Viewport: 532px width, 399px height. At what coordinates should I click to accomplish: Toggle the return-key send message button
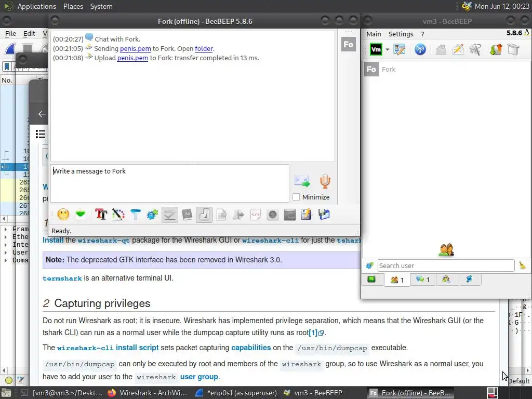pyautogui.click(x=204, y=215)
